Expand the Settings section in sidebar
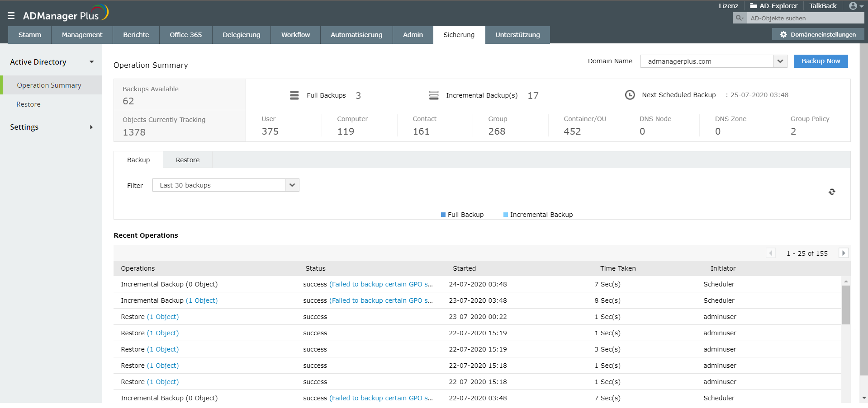The height and width of the screenshot is (408, 868). click(x=91, y=127)
